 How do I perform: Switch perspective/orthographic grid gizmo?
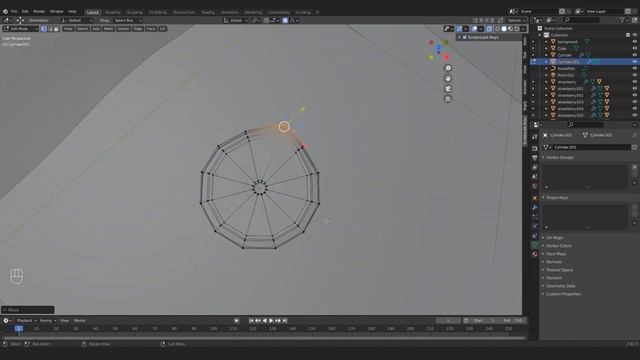[x=448, y=99]
